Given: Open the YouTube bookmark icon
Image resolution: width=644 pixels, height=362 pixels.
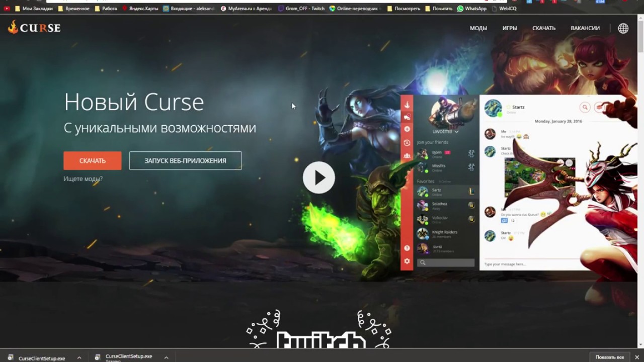Looking at the screenshot, I should pyautogui.click(x=7, y=9).
